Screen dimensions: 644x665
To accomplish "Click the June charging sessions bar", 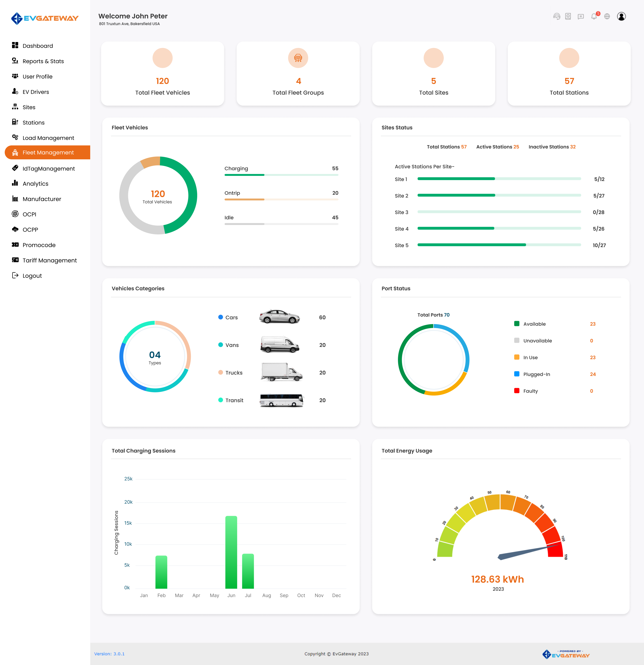I will [x=231, y=552].
